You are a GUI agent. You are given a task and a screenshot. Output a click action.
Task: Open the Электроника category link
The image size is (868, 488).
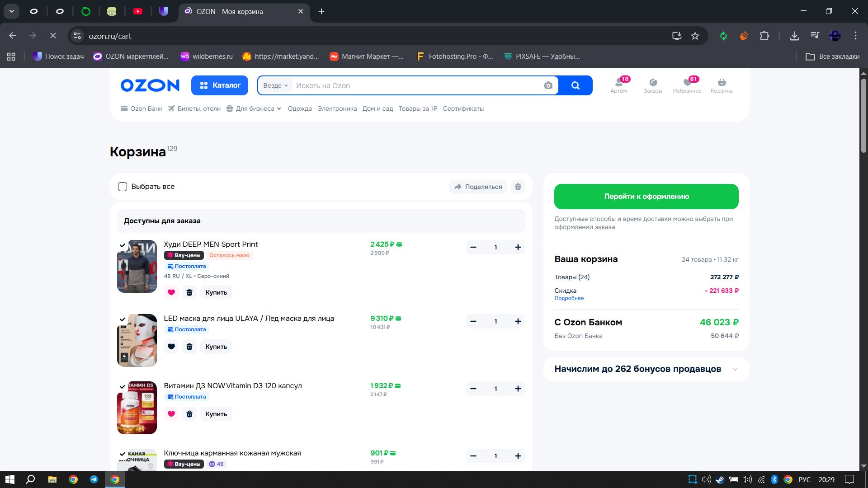coord(337,108)
